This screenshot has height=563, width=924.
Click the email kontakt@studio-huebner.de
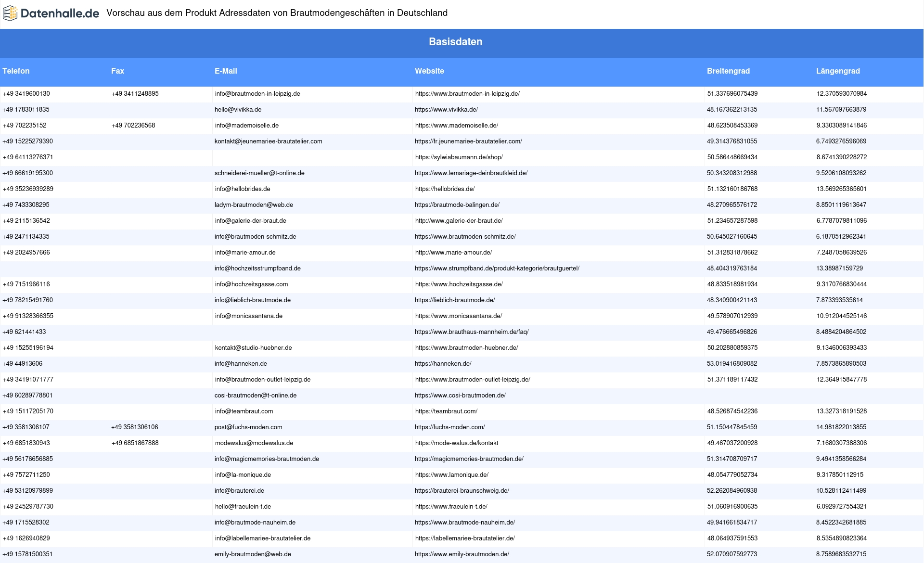(x=253, y=348)
